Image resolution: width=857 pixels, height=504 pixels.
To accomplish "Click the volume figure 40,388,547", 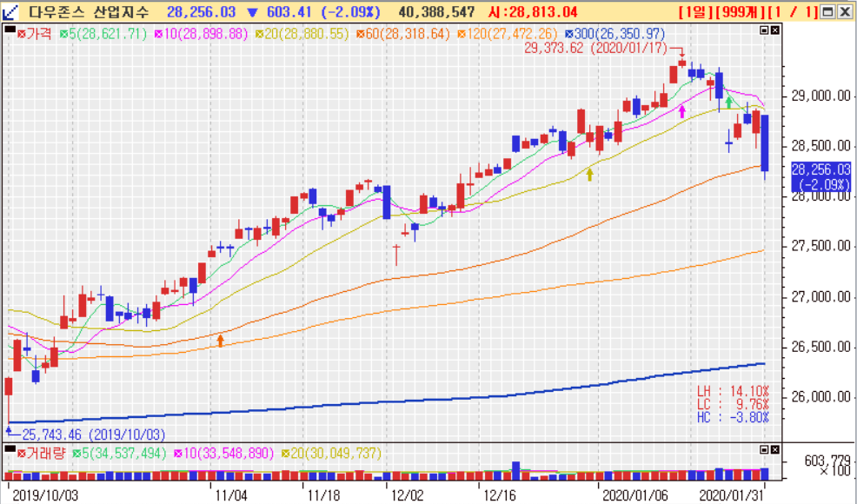I will (x=436, y=12).
